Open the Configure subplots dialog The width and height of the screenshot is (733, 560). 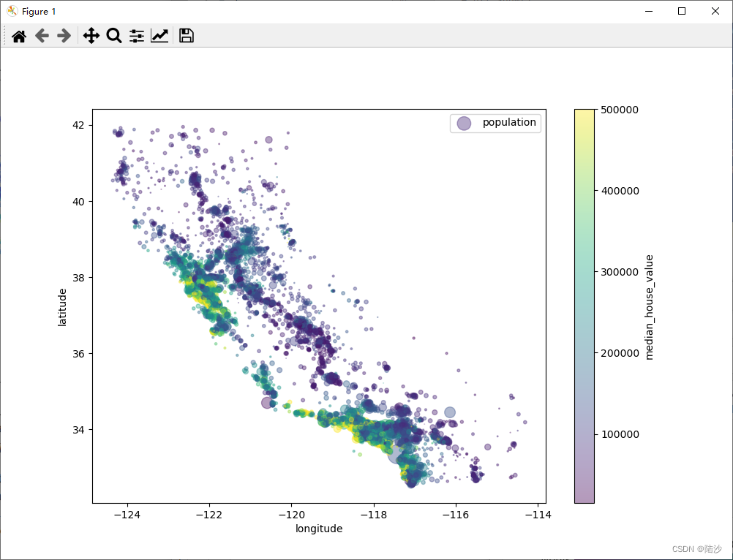[x=137, y=36]
